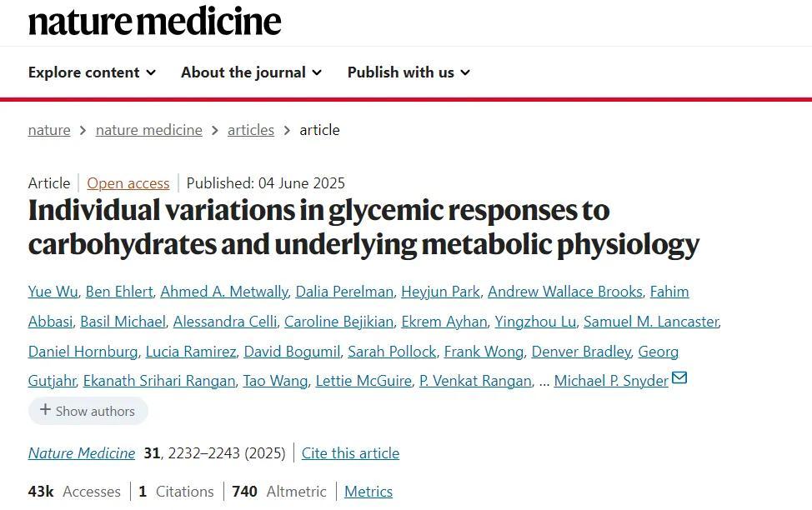The width and height of the screenshot is (812, 510).
Task: View article Metrics
Action: tap(368, 492)
